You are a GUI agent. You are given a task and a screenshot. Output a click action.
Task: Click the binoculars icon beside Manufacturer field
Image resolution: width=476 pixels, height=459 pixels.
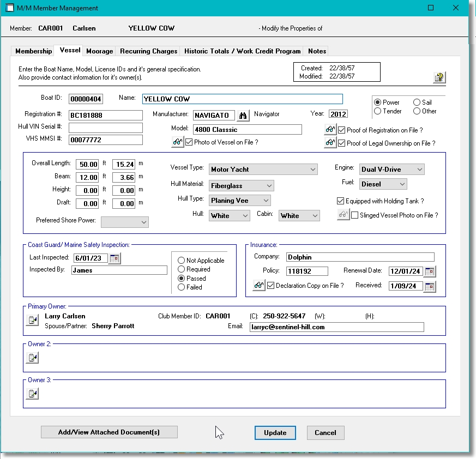(243, 115)
